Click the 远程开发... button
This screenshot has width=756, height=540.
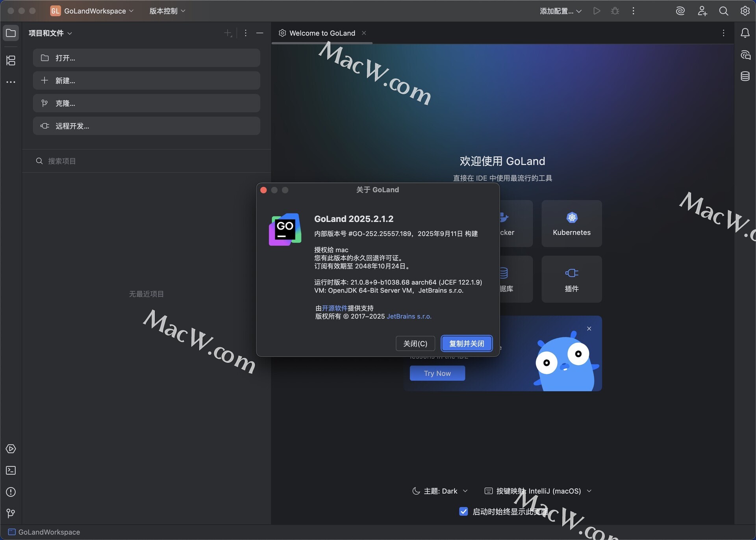pyautogui.click(x=146, y=126)
